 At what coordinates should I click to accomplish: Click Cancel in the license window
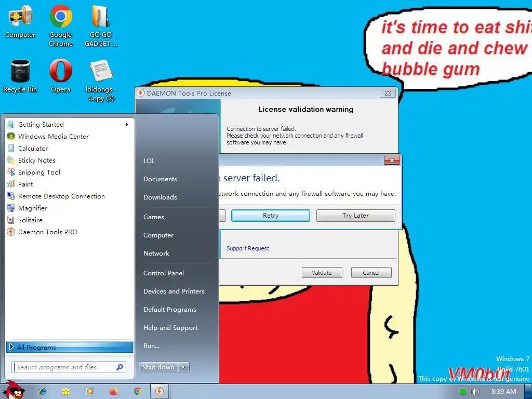371,273
